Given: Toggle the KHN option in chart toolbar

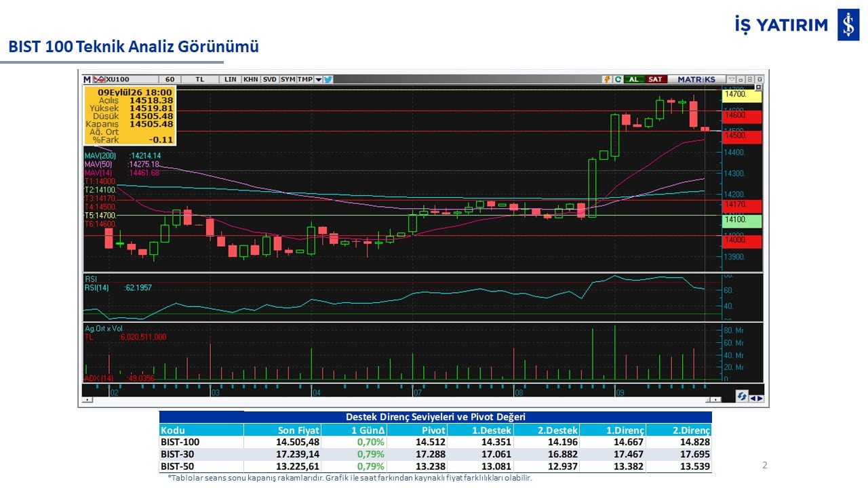Looking at the screenshot, I should point(251,79).
